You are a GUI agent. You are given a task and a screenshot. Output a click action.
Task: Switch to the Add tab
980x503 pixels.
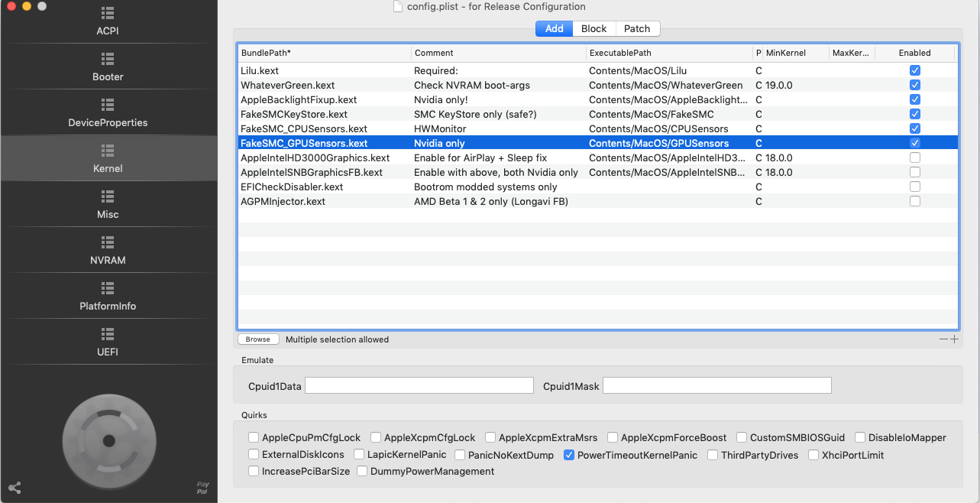coord(555,28)
